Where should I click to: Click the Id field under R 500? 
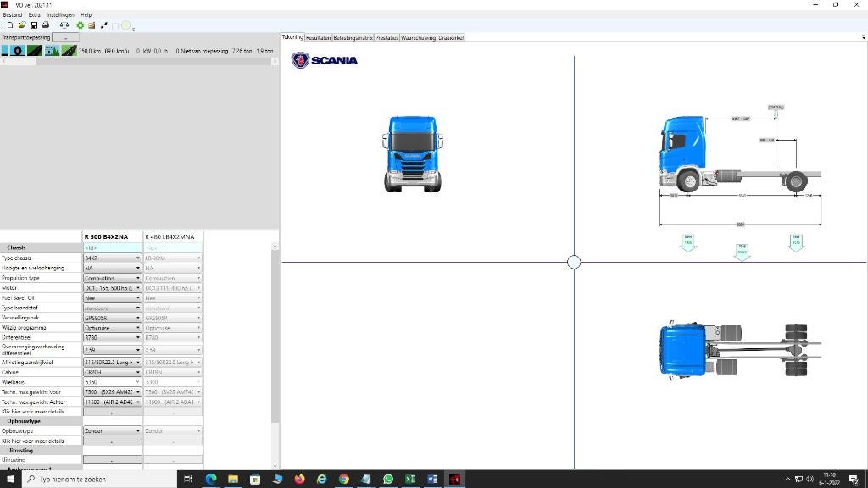tap(113, 248)
